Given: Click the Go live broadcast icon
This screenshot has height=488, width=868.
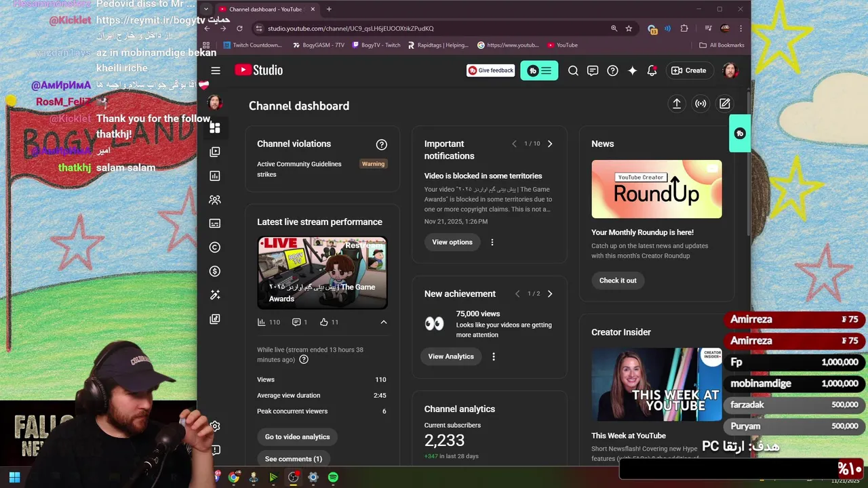Looking at the screenshot, I should [701, 104].
